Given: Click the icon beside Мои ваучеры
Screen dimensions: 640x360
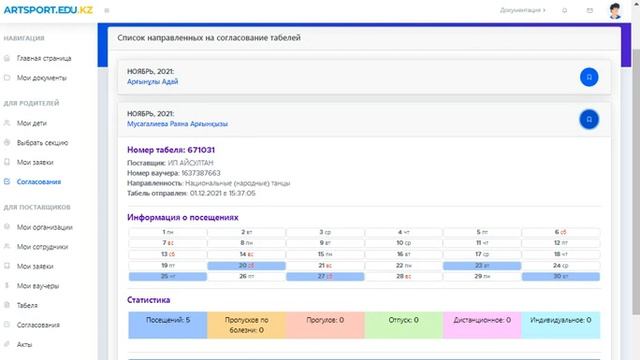Looking at the screenshot, I should coord(7,286).
